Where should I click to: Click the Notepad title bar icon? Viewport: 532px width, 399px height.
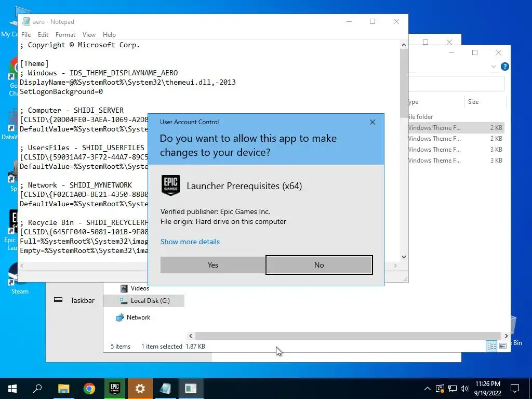click(x=26, y=21)
